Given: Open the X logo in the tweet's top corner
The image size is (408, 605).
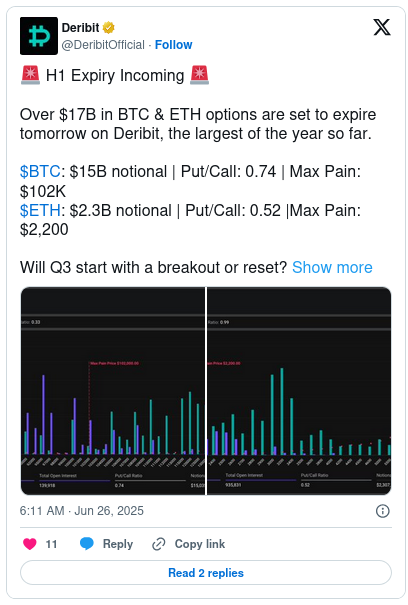Looking at the screenshot, I should 382,27.
